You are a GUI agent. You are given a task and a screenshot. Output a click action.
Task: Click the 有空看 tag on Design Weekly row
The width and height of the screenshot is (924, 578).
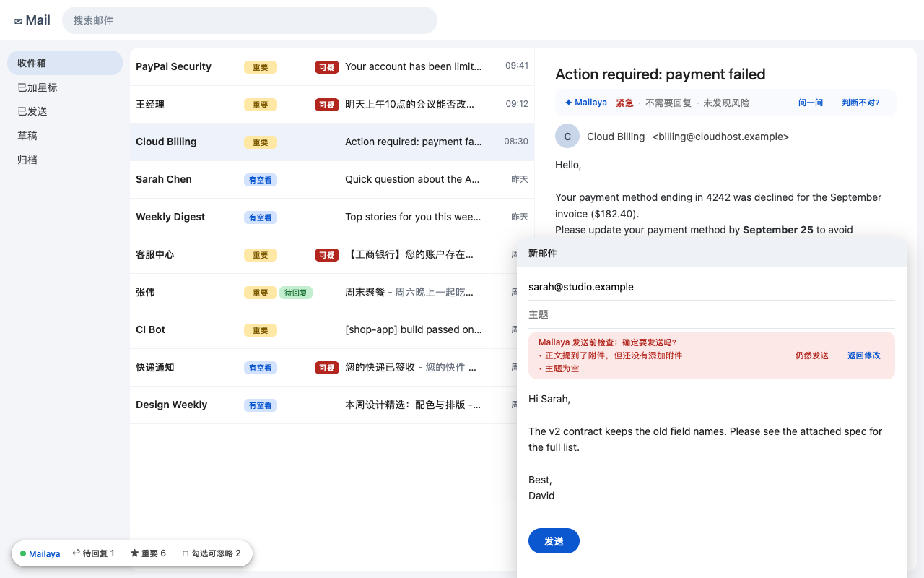click(261, 405)
